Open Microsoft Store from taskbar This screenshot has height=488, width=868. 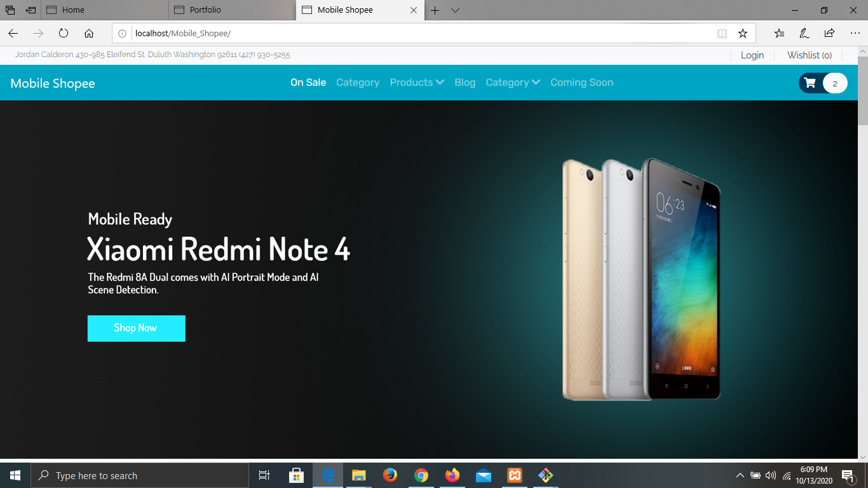296,475
